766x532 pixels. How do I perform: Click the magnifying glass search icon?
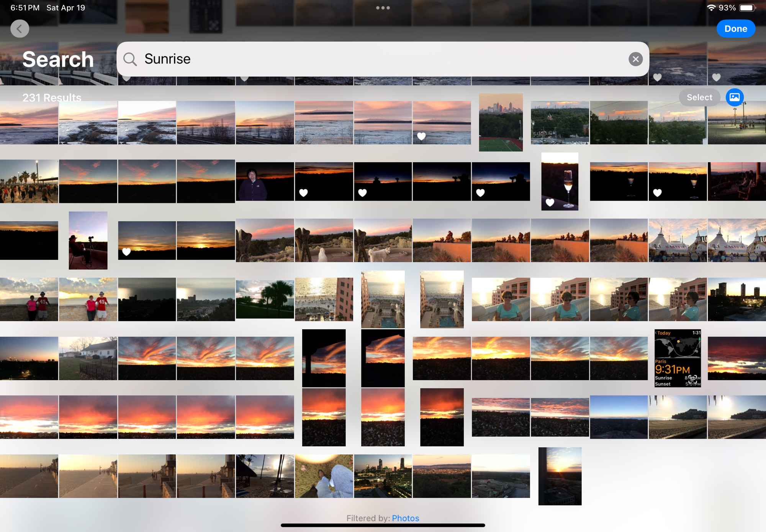click(130, 59)
